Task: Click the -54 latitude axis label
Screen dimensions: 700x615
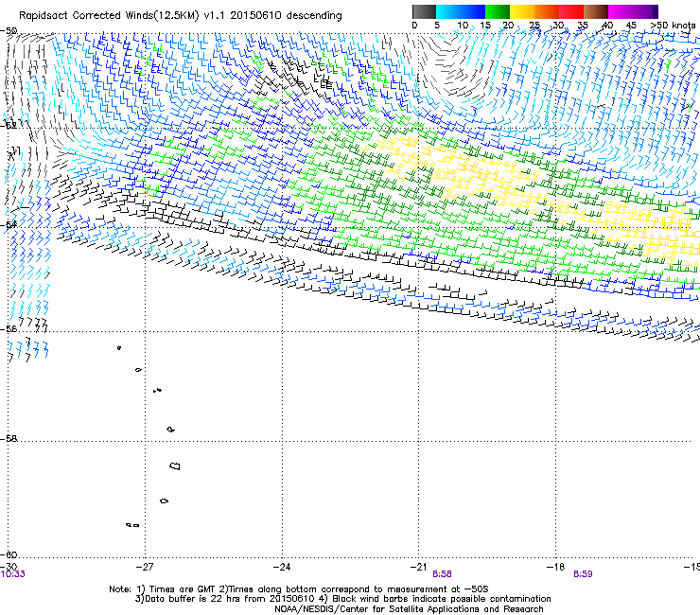Action: click(x=9, y=224)
